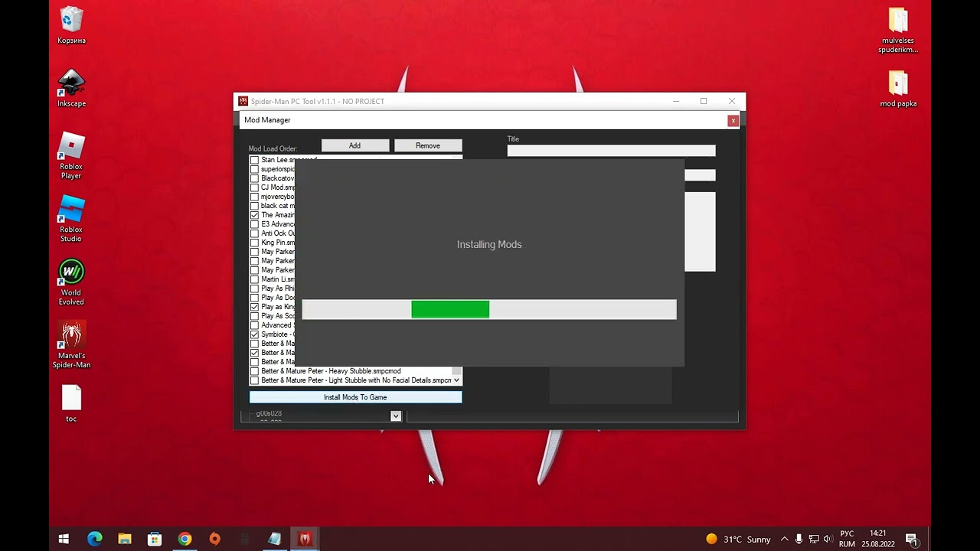980x551 pixels.
Task: Select the King Pin mod row
Action: coord(277,243)
